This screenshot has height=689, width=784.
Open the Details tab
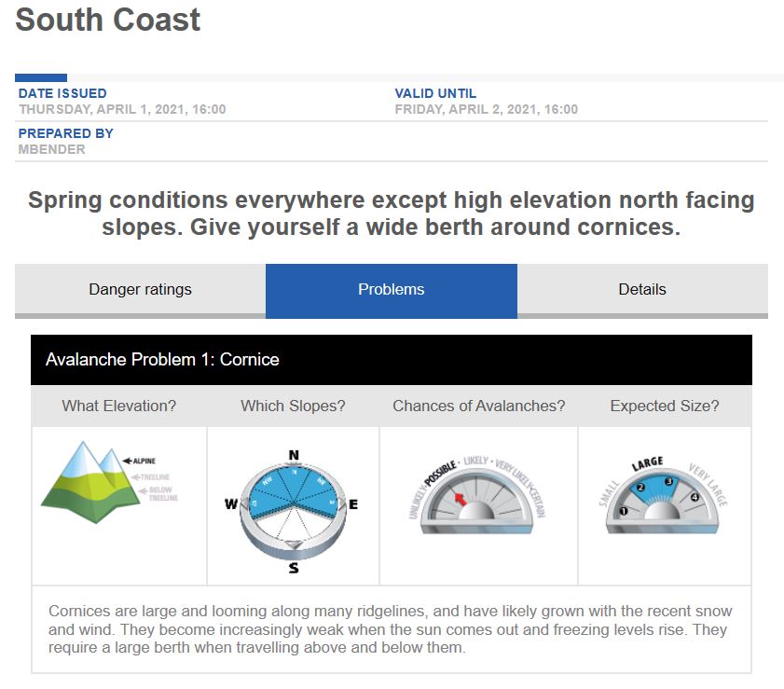click(x=641, y=289)
